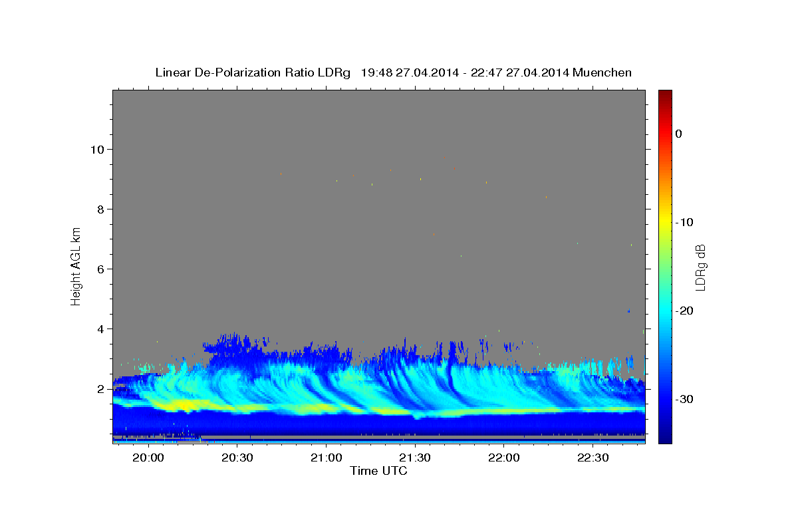Click the "Muenchen" location label in title
This screenshot has height=532, width=798.
(601, 72)
